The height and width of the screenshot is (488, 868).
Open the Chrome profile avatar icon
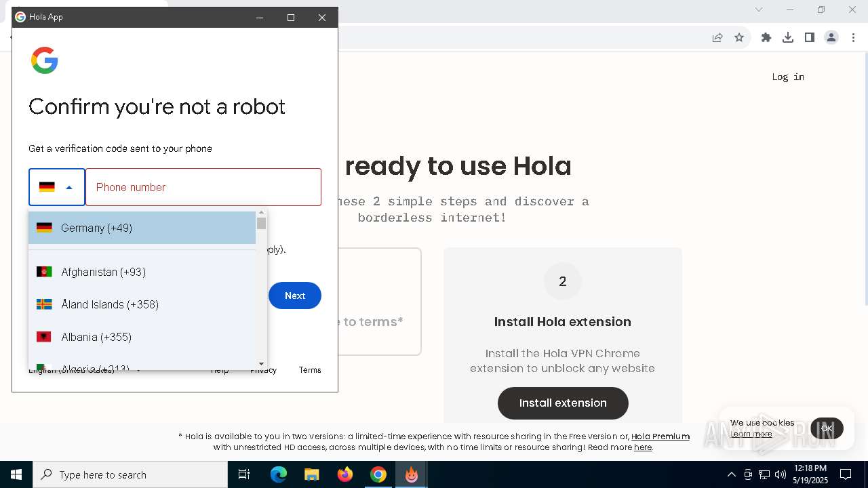(831, 38)
